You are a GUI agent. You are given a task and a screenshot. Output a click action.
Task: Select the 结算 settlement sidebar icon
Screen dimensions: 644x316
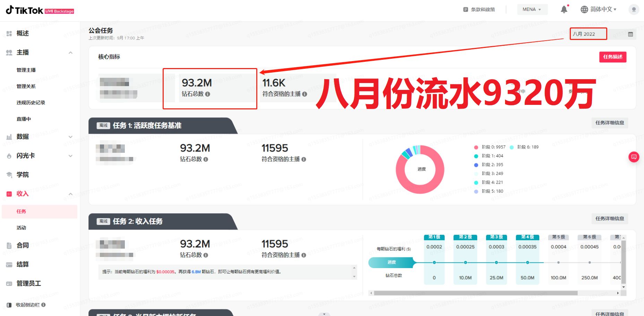10,264
